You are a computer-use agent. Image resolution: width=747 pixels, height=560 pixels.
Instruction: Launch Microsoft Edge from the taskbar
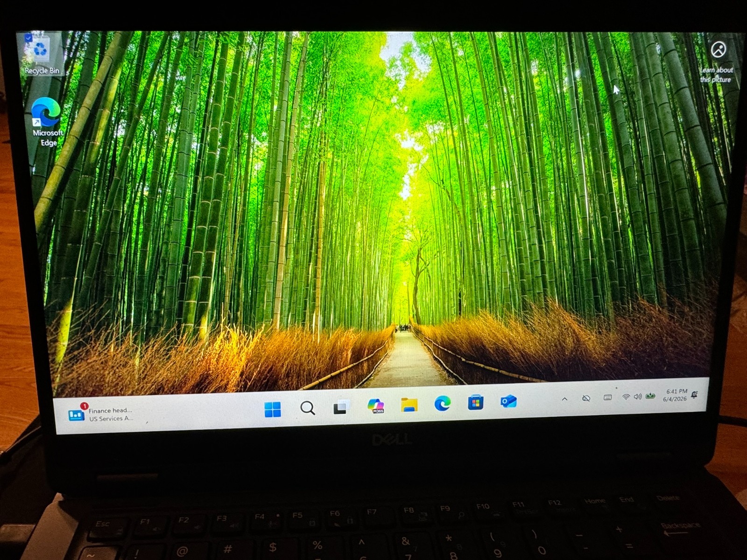point(443,403)
